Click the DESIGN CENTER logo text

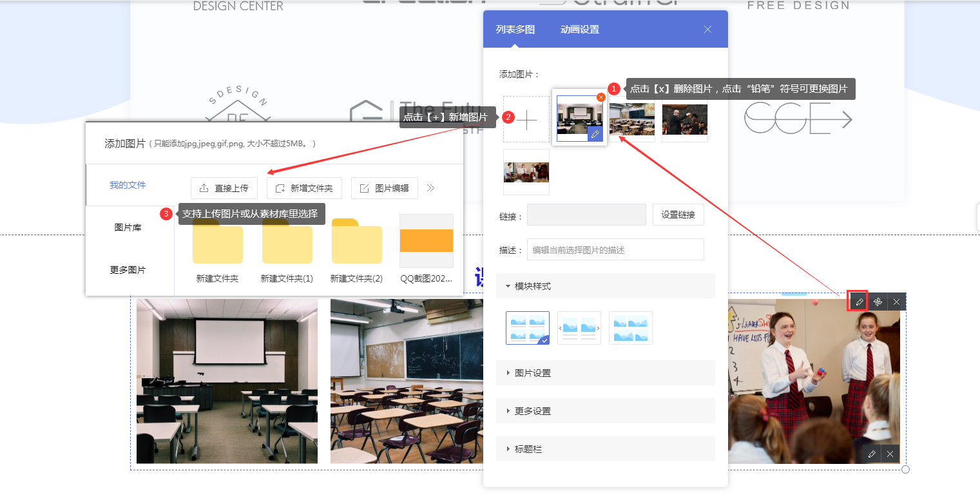coord(238,6)
